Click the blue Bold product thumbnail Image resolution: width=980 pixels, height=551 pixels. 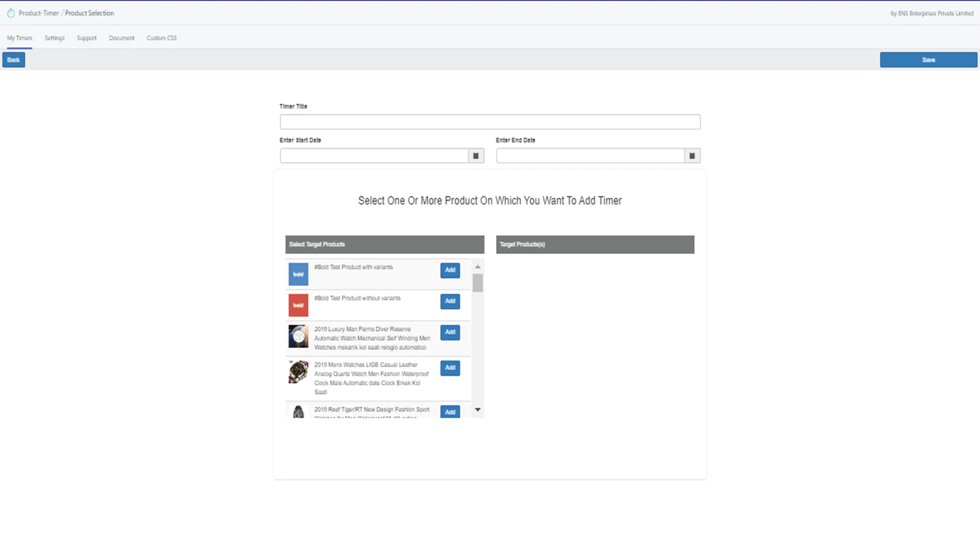298,274
